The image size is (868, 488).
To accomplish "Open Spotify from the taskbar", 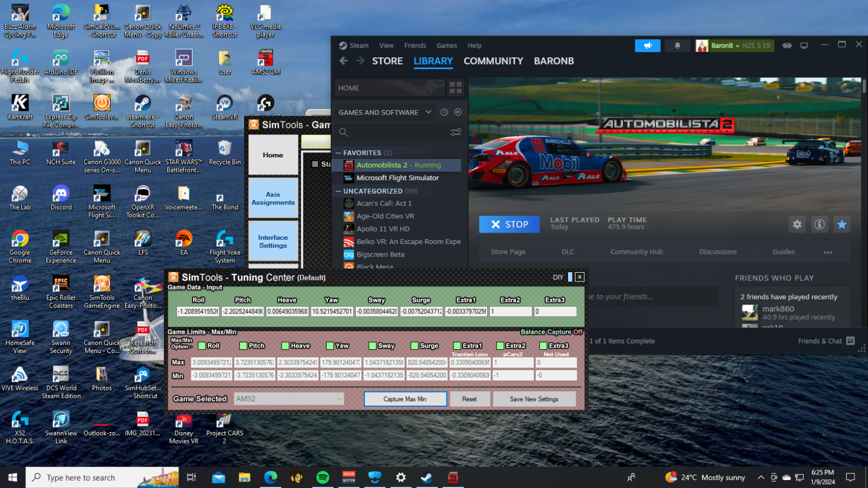I will click(x=323, y=477).
